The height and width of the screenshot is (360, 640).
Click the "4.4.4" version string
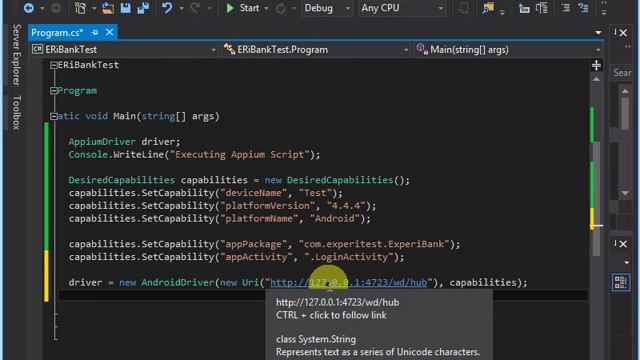(x=346, y=206)
